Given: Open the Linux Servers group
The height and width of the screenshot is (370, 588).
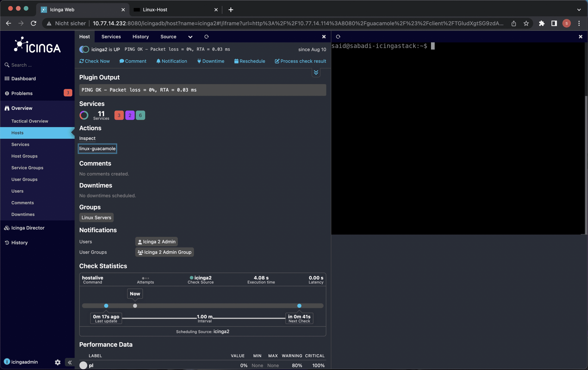Looking at the screenshot, I should (x=96, y=217).
